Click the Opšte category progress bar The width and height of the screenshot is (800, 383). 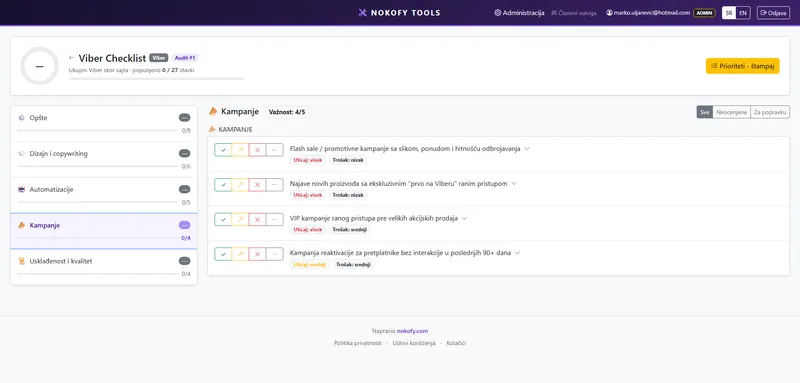pyautogui.click(x=98, y=130)
